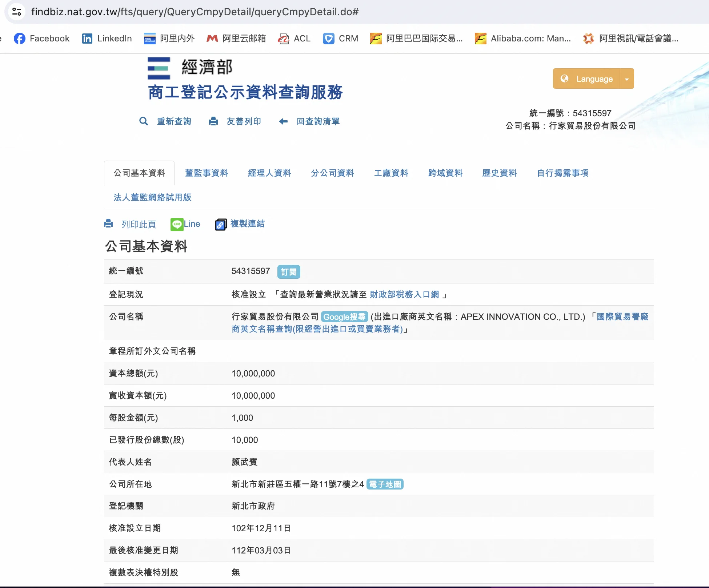Expand the Language dropdown arrow
Screen dimensions: 709x588
coord(627,79)
